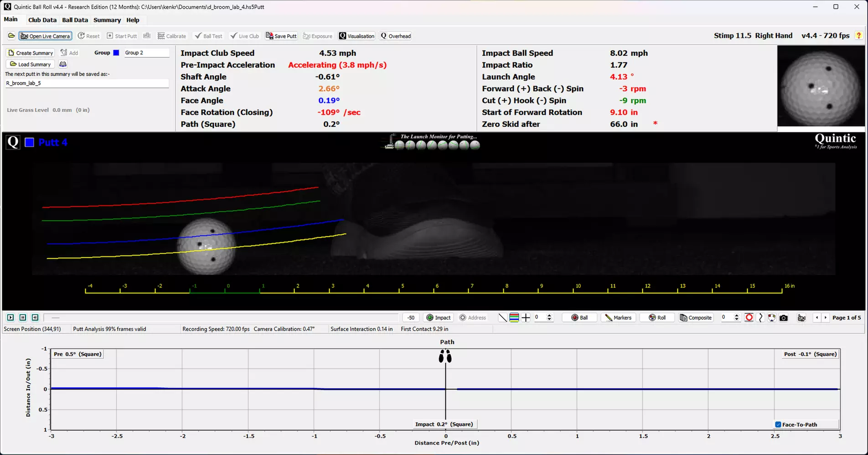Click the binoculars icon beside Load Summary
868x455 pixels.
point(63,64)
